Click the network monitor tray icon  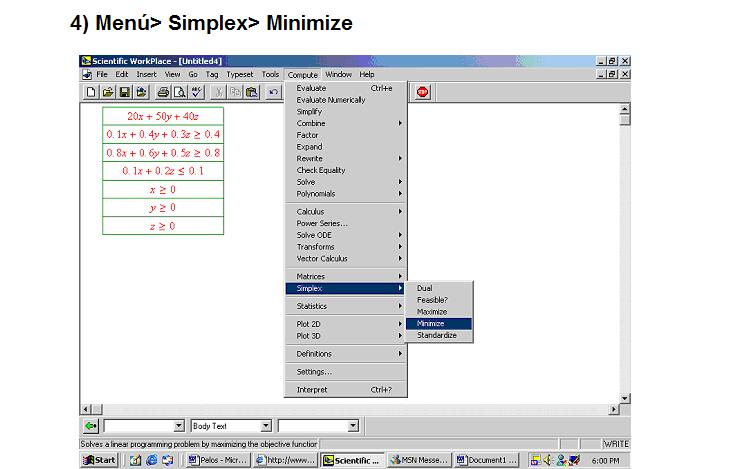(574, 460)
